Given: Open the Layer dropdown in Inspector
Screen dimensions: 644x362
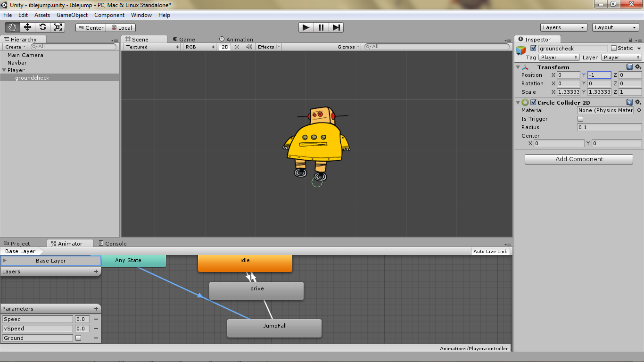Looking at the screenshot, I should [622, 58].
